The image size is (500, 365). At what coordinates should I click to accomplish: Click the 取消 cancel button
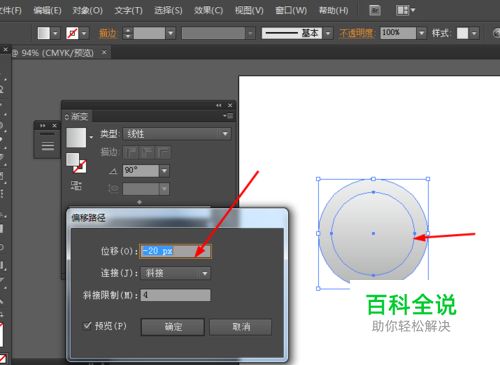(x=241, y=327)
